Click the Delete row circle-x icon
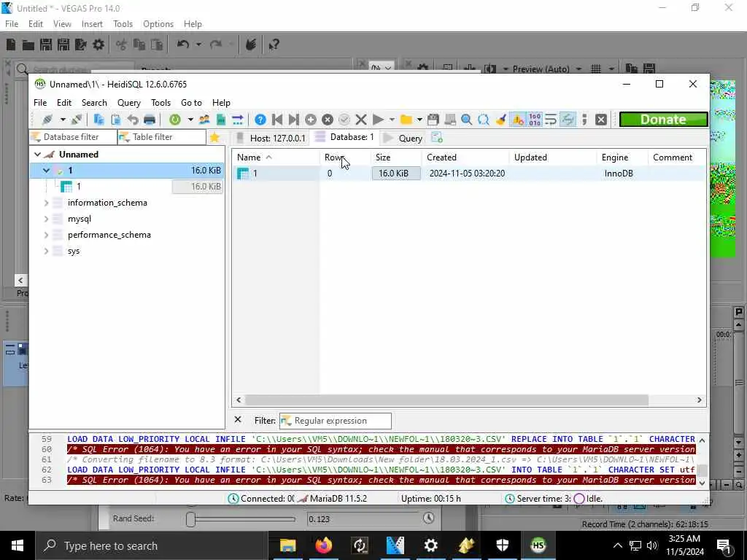This screenshot has height=560, width=747. coord(328,120)
